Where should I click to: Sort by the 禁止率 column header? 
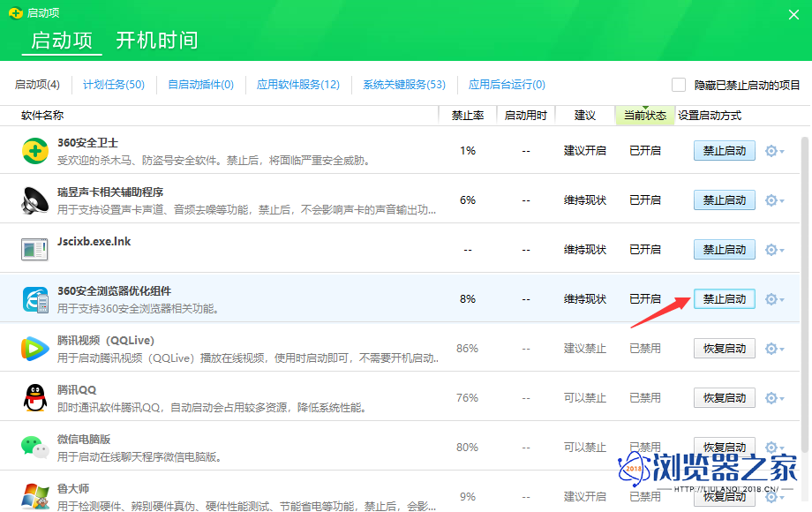click(468, 116)
